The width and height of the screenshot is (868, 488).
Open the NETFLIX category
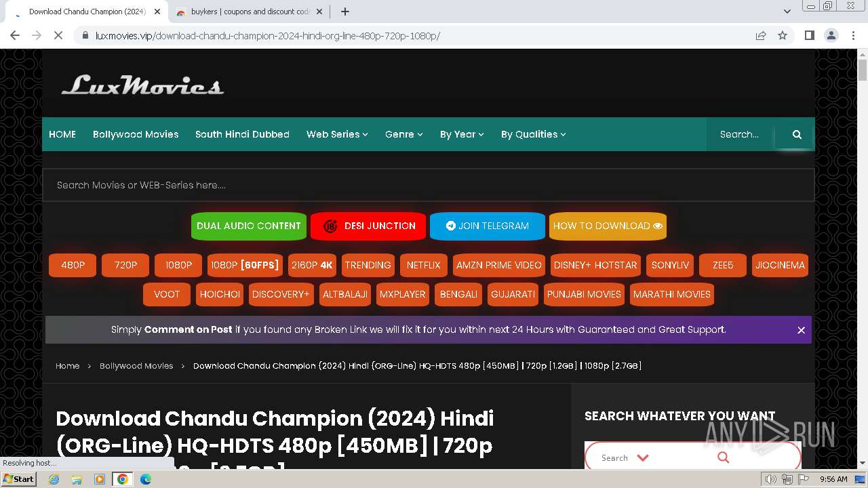423,265
